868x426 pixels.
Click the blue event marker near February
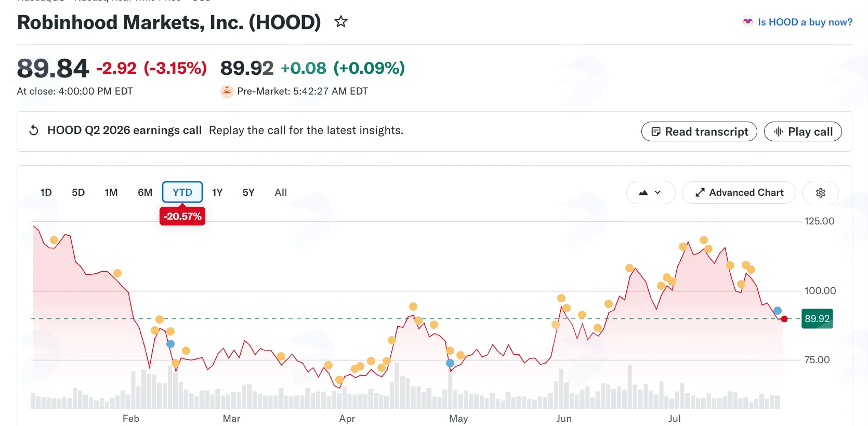pos(170,344)
